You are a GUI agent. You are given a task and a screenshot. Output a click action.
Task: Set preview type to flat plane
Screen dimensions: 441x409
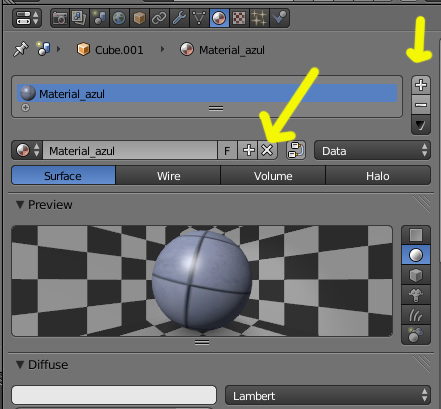[x=416, y=235]
